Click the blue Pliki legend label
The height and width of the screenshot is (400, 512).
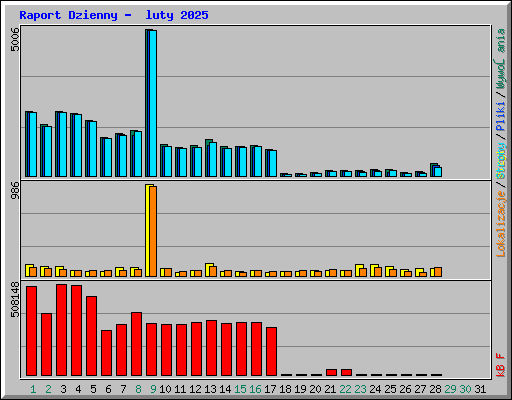click(501, 117)
